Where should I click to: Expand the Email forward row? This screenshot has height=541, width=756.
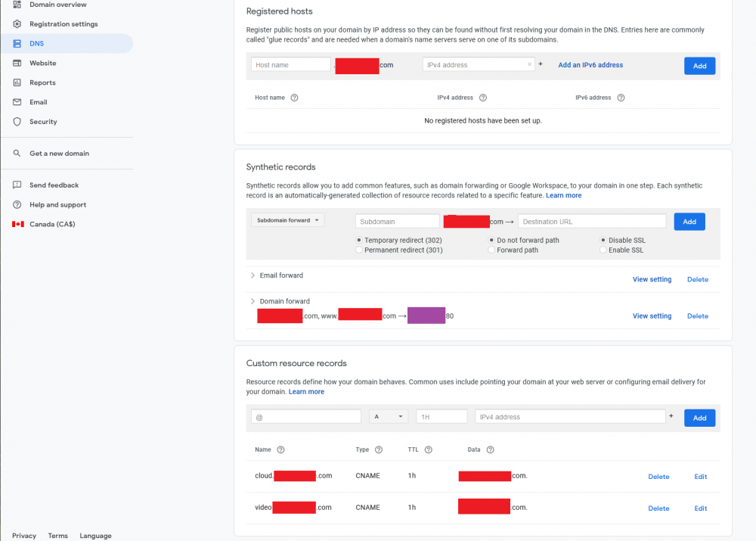(253, 275)
